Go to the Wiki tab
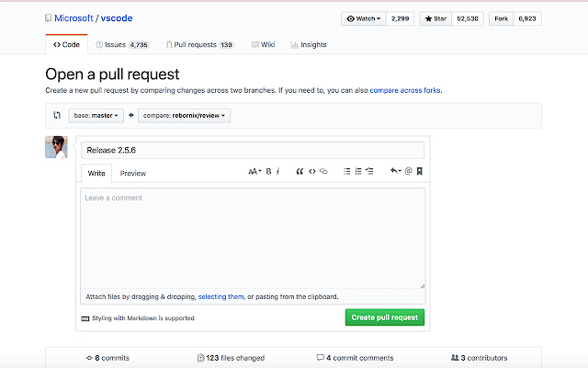This screenshot has width=588, height=368. pyautogui.click(x=263, y=45)
